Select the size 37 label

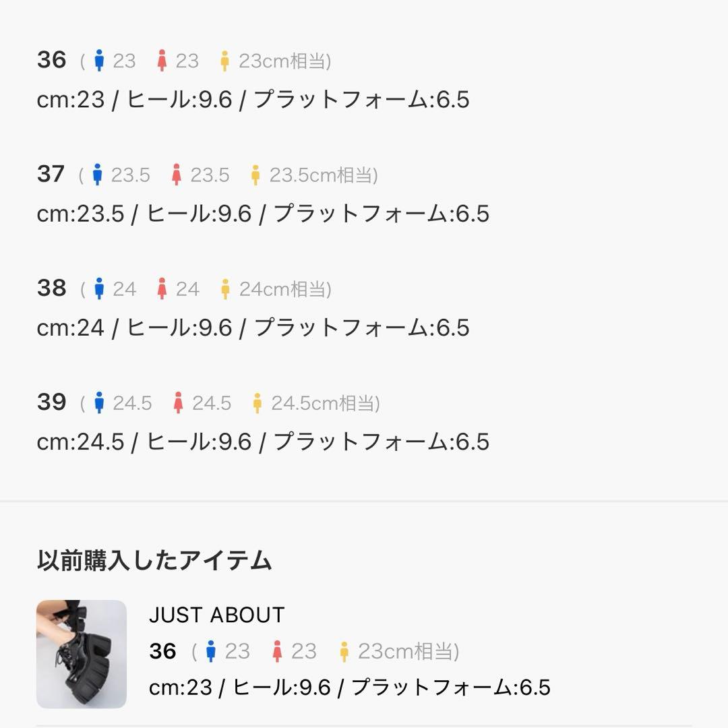point(51,175)
